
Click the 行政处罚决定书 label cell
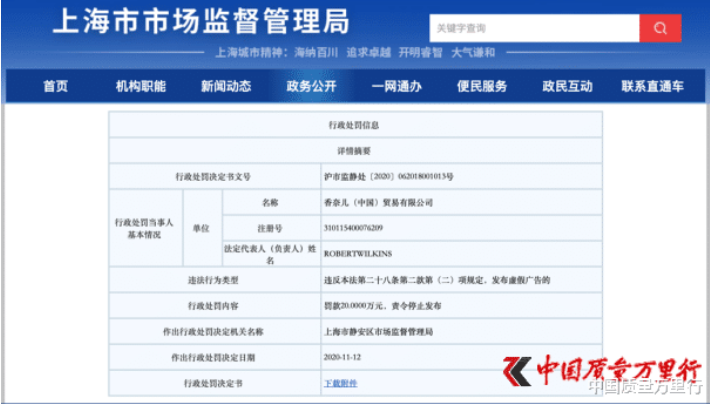click(214, 383)
